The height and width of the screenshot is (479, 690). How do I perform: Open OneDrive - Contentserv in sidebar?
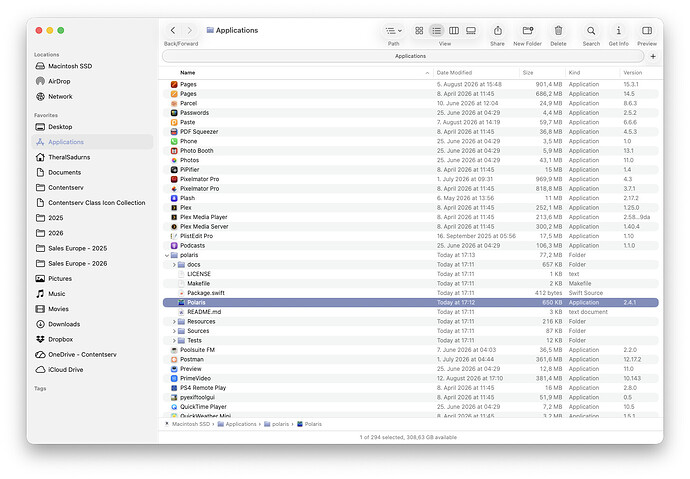pos(92,355)
